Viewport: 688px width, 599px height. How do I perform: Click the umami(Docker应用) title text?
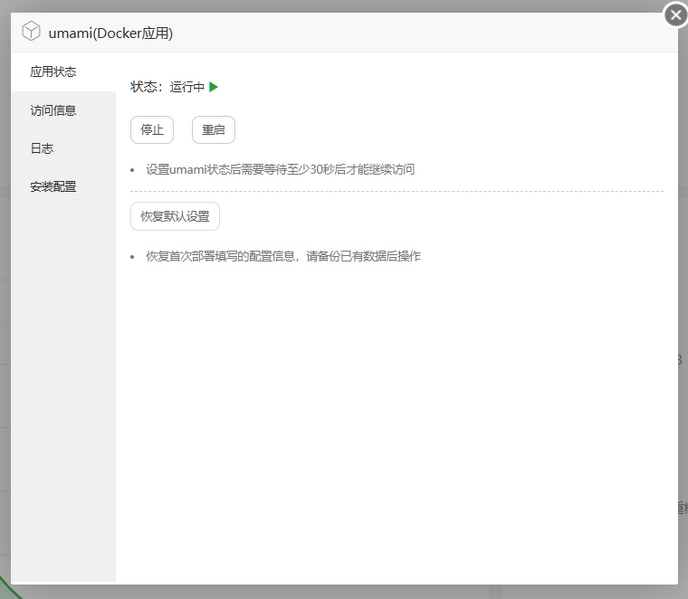(x=110, y=33)
